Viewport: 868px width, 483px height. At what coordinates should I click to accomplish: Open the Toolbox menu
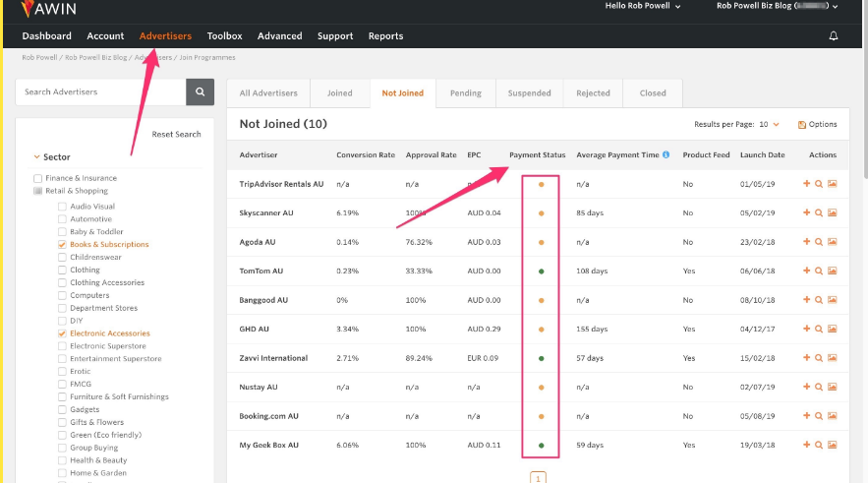(224, 36)
